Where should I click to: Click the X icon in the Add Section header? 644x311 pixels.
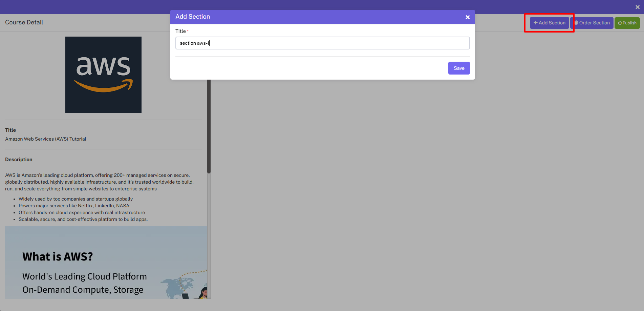click(468, 17)
